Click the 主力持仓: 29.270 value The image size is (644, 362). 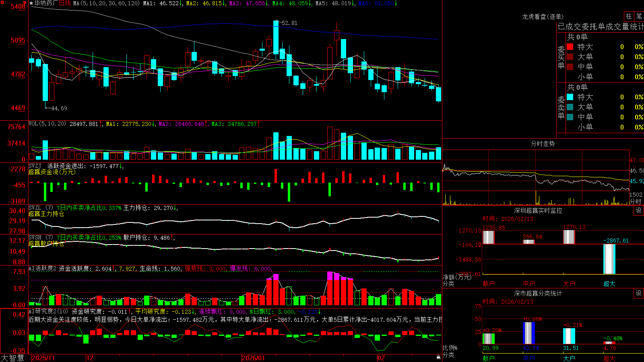pos(151,208)
